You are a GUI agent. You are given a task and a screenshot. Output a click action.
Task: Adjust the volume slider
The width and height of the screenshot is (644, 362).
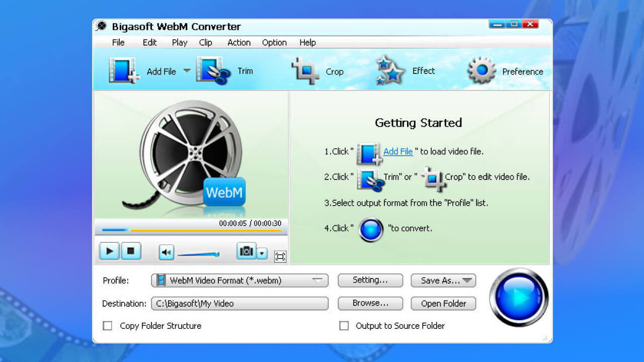(x=198, y=254)
